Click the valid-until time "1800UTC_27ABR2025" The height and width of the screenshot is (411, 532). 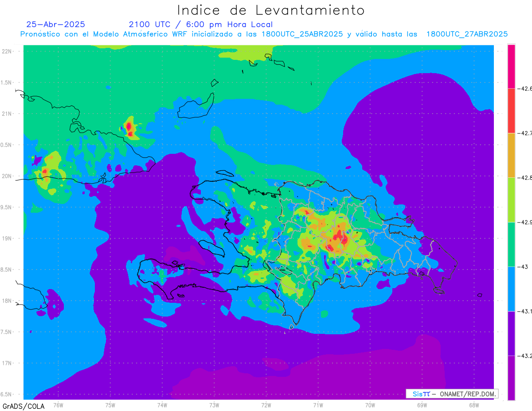467,34
